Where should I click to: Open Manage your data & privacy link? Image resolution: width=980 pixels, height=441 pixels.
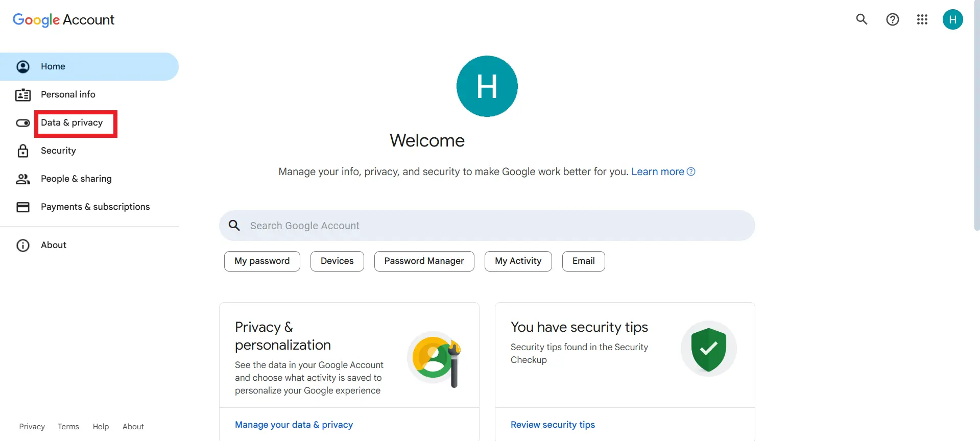294,425
